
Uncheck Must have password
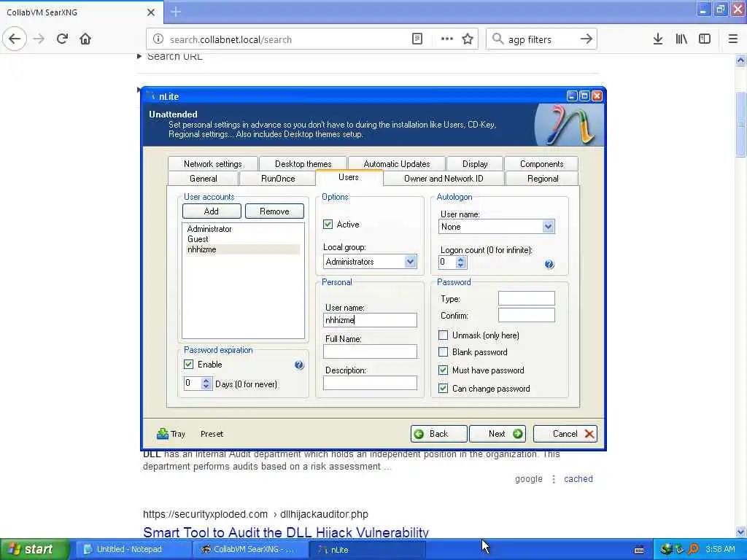pyautogui.click(x=443, y=370)
